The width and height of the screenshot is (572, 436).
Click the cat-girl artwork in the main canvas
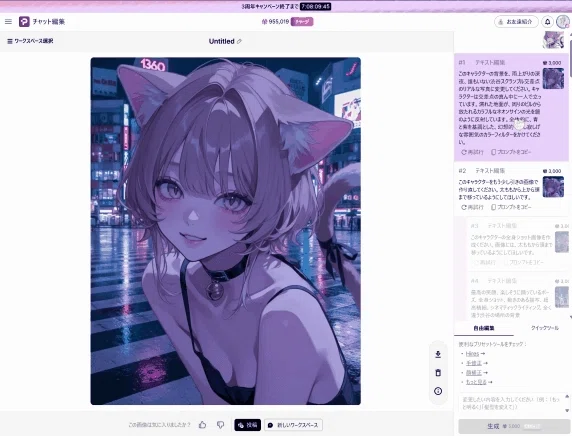[x=225, y=231]
